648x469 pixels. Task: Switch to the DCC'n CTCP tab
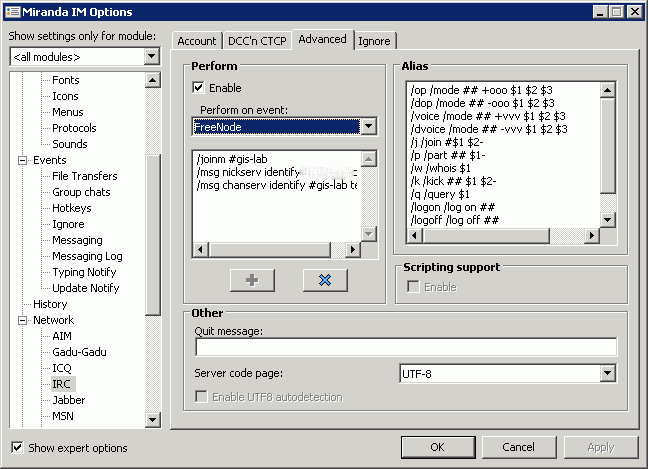[x=257, y=41]
